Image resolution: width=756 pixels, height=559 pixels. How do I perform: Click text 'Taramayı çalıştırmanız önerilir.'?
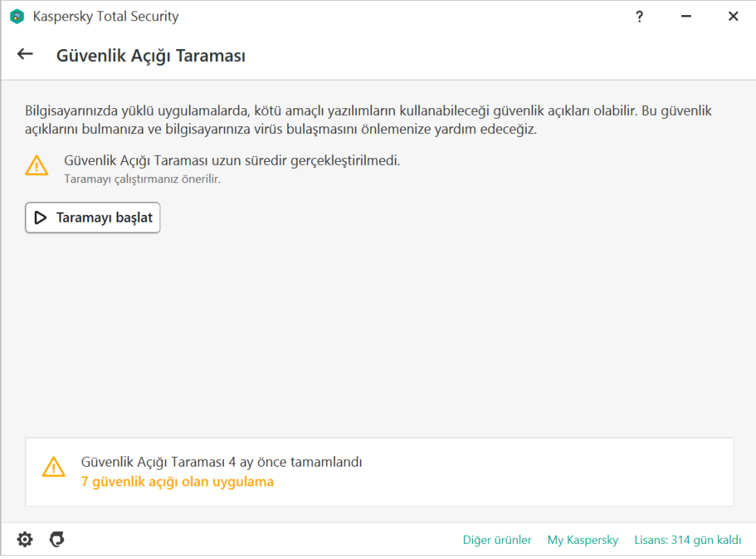tap(142, 179)
